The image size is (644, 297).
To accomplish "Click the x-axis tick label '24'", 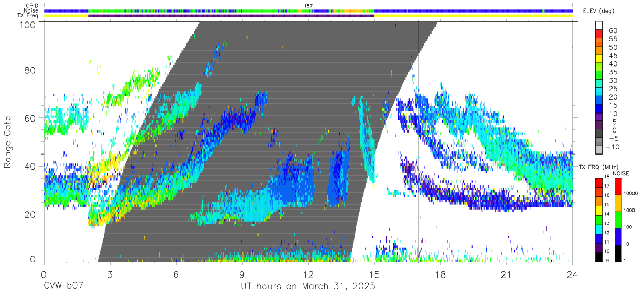I will pyautogui.click(x=573, y=274).
